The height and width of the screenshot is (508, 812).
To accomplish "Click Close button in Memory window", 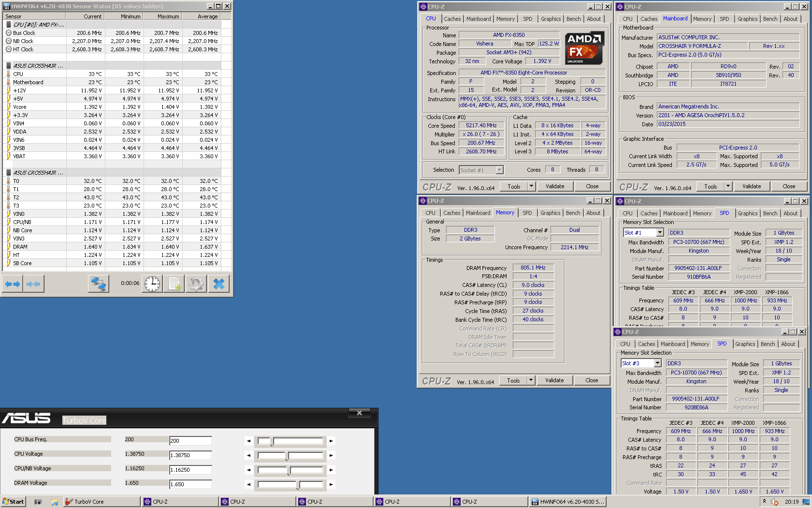I will (x=592, y=380).
